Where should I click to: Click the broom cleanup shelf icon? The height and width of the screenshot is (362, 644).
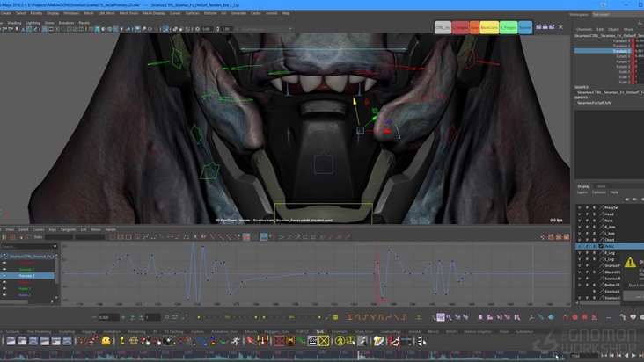(395, 341)
